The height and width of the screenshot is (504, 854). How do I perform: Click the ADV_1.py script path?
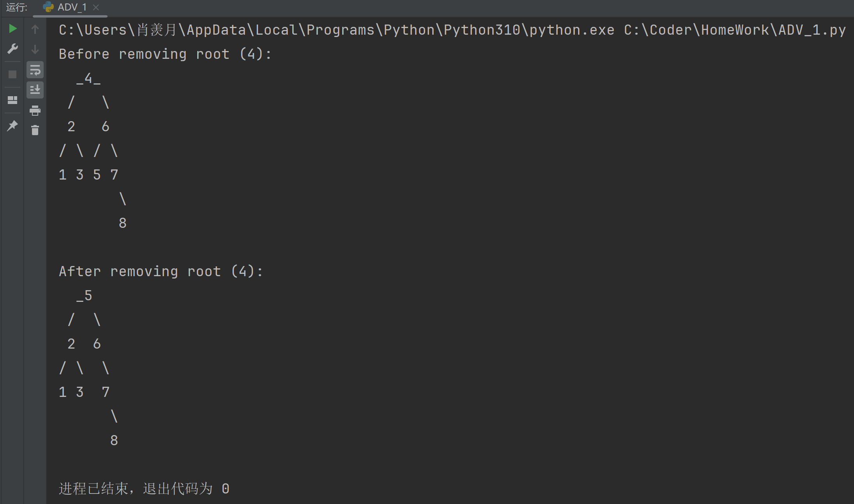click(x=735, y=30)
